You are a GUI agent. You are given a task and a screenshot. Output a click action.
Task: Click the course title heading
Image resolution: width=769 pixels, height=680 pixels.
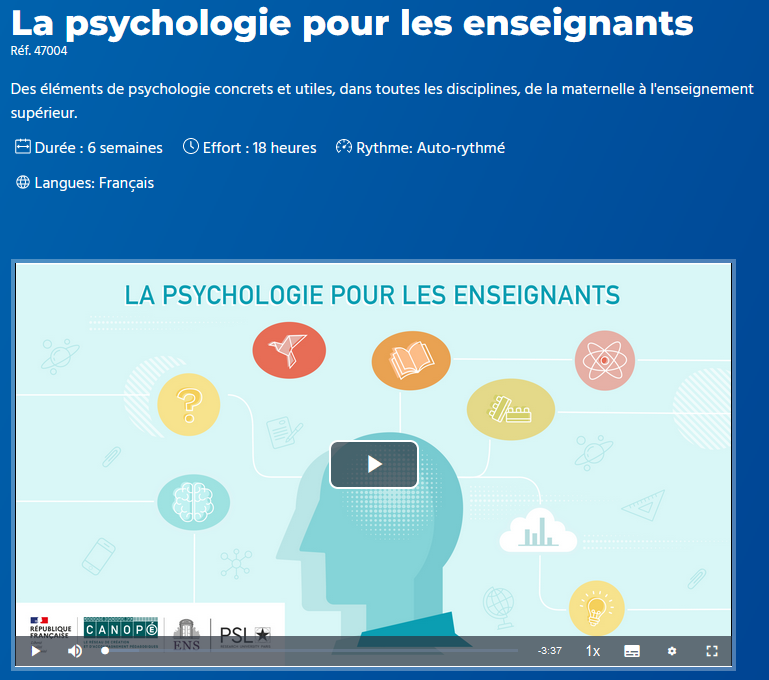tap(351, 22)
